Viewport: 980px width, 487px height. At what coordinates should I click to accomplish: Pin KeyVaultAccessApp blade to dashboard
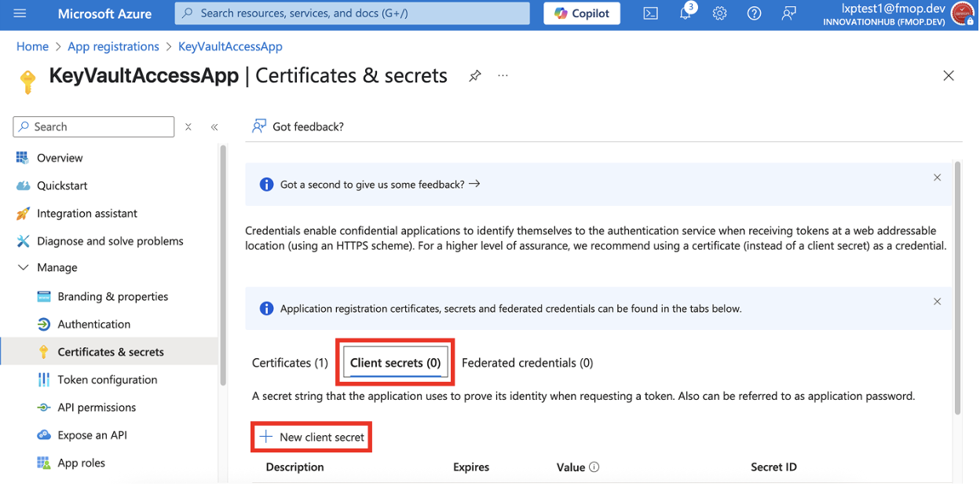(475, 76)
